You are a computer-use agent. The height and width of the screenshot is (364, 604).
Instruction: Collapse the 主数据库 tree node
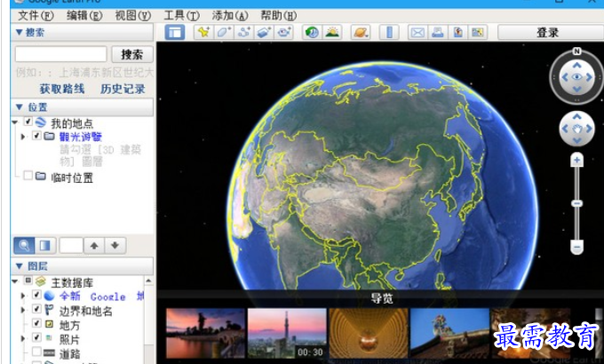[x=15, y=281]
